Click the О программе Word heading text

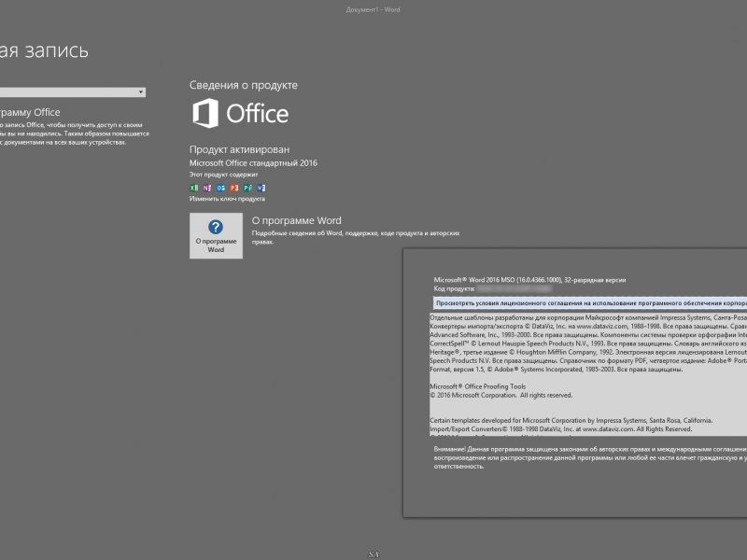point(296,220)
